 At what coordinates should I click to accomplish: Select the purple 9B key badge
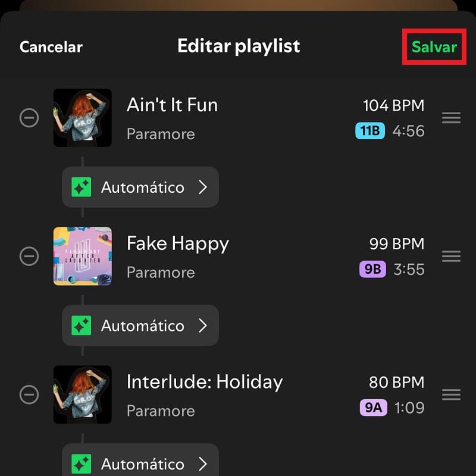tap(372, 269)
